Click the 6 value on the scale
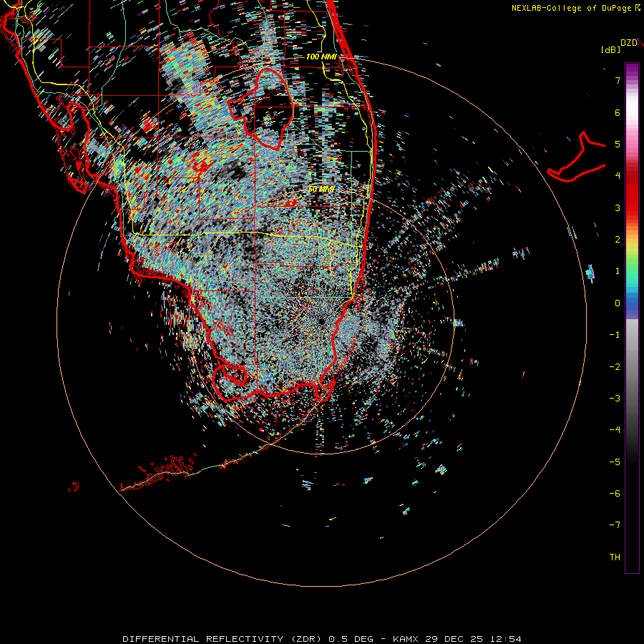 [618, 112]
